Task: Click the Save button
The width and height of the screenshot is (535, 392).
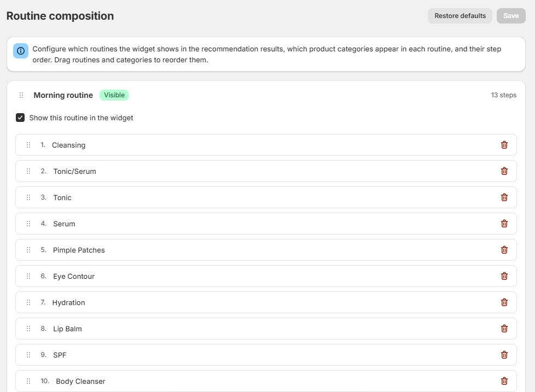Action: click(511, 16)
